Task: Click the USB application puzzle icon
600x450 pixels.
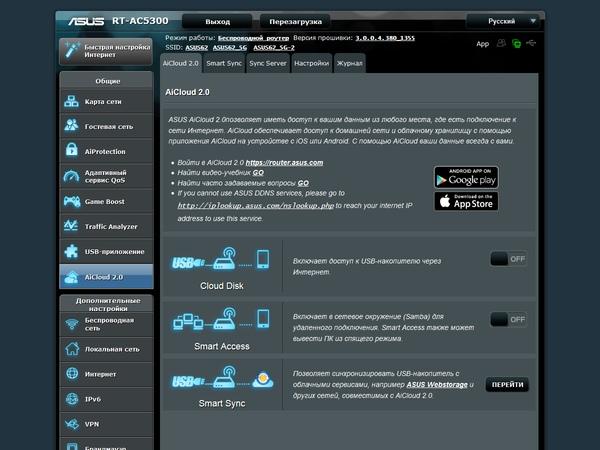Action: pos(72,251)
